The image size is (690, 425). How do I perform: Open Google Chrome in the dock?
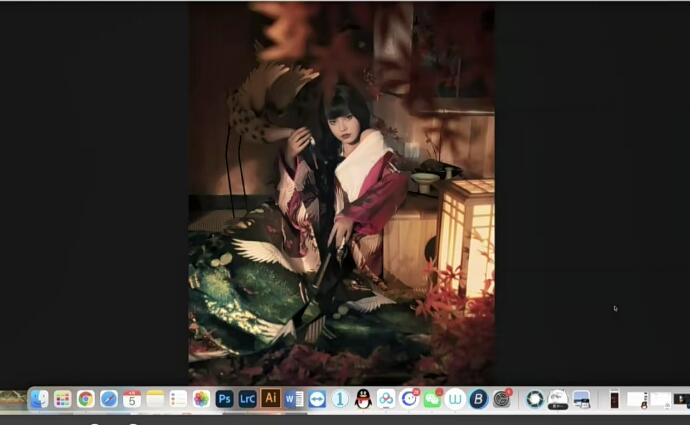(86, 399)
